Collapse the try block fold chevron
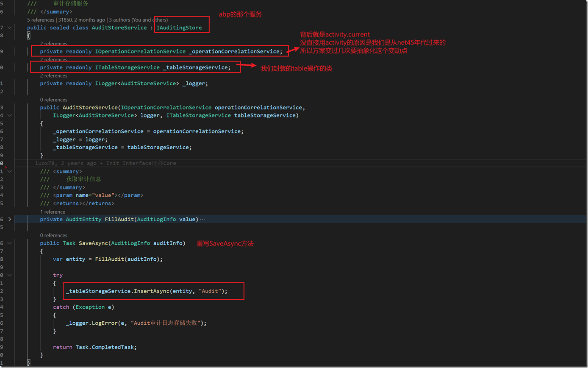 (x=9, y=275)
